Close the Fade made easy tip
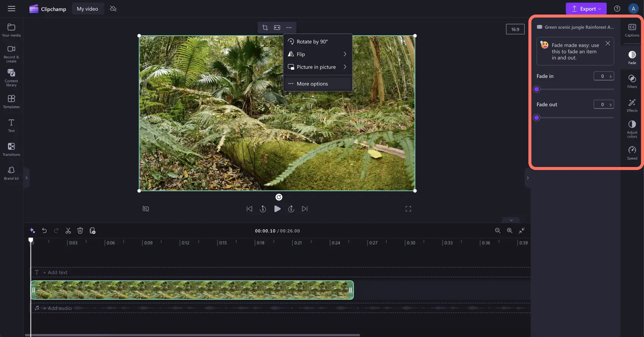The image size is (644, 337). pos(608,43)
